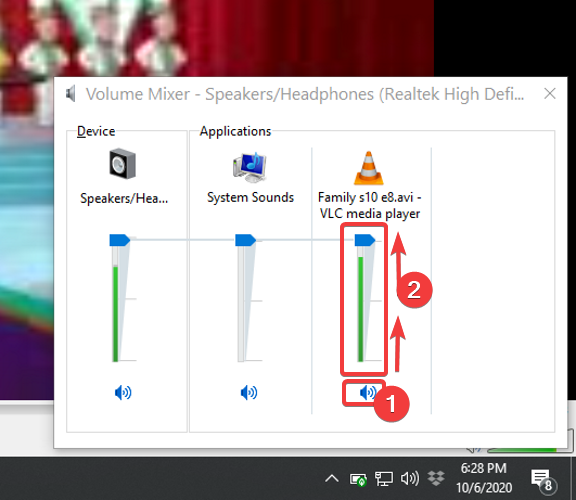Click the date 10/6/2020 in taskbar
The image size is (576, 500).
[484, 488]
